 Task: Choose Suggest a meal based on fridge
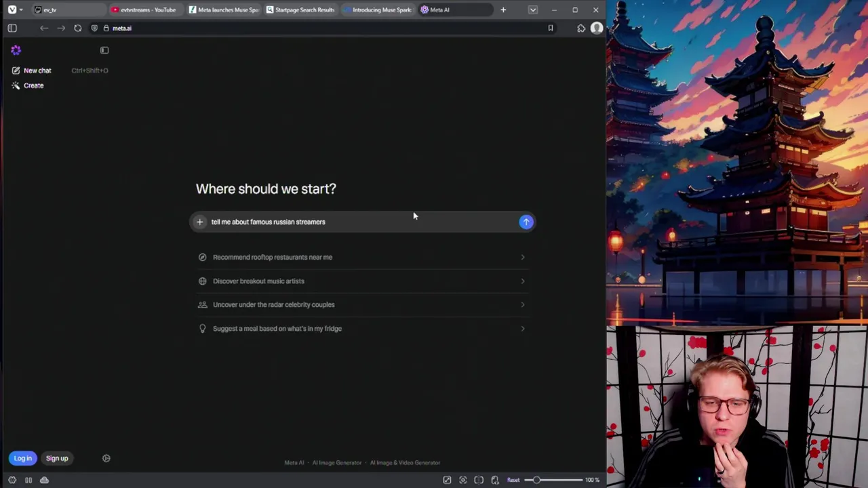coord(362,328)
